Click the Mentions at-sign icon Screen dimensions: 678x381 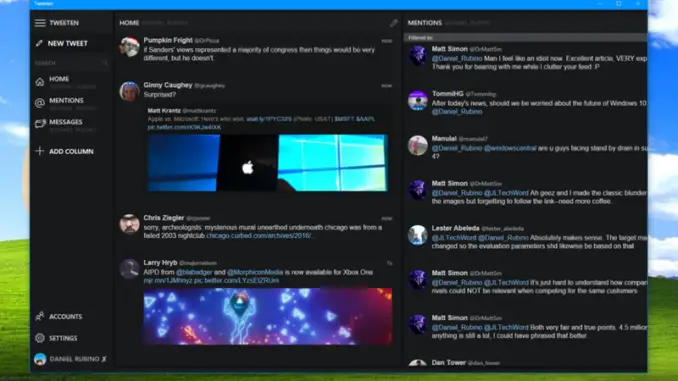click(x=40, y=103)
